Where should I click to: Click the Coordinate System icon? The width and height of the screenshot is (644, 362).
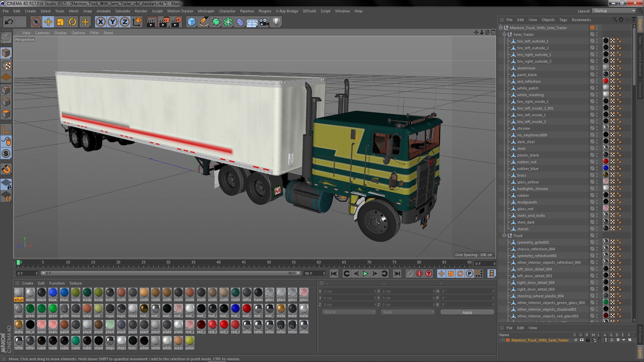click(x=137, y=22)
